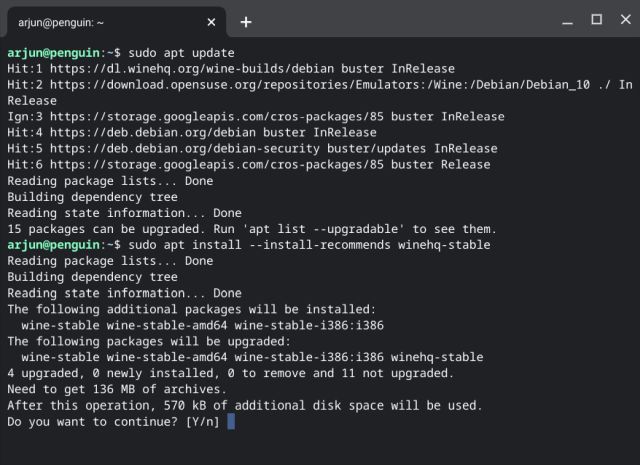This screenshot has height=465, width=640.
Task: Maximize the terminal window
Action: click(597, 20)
